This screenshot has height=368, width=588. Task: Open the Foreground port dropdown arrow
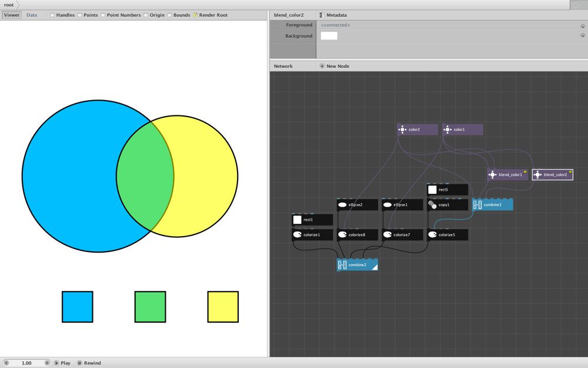click(583, 26)
